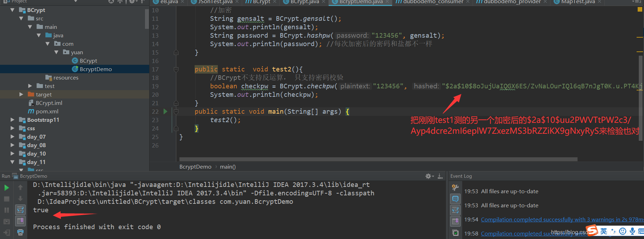Viewport: 644px width, 239px height.
Task: Select BcryptDemo class in project tree
Action: [92, 69]
